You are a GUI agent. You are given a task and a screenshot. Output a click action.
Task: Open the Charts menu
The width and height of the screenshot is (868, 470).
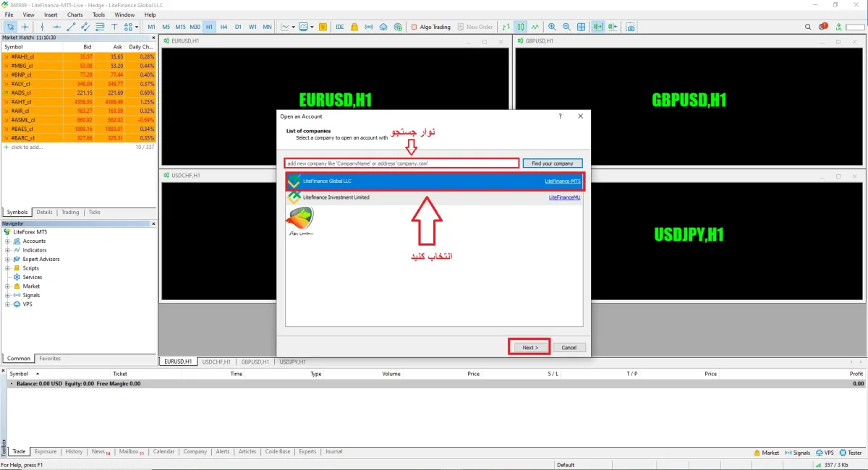[x=75, y=14]
